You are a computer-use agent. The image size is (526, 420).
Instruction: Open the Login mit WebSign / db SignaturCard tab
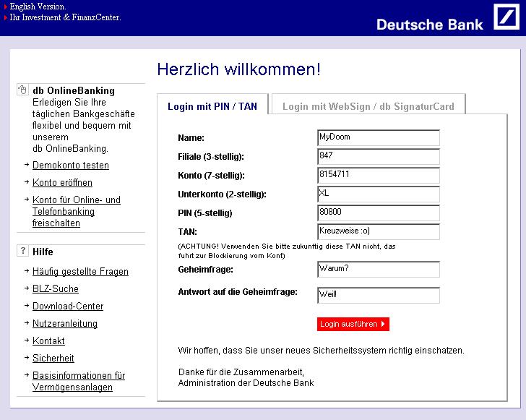click(368, 106)
